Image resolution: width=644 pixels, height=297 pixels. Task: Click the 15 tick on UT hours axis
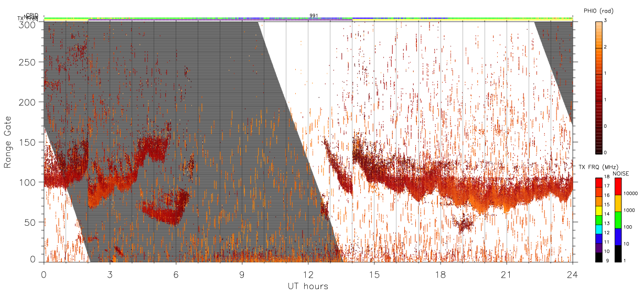(x=374, y=274)
